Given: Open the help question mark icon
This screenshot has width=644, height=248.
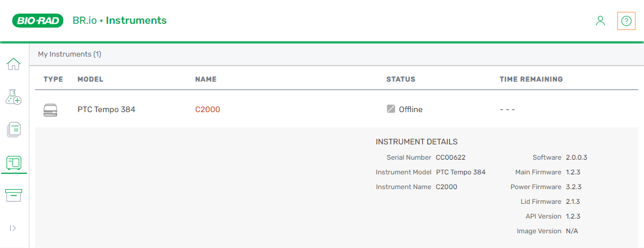Looking at the screenshot, I should 626,21.
